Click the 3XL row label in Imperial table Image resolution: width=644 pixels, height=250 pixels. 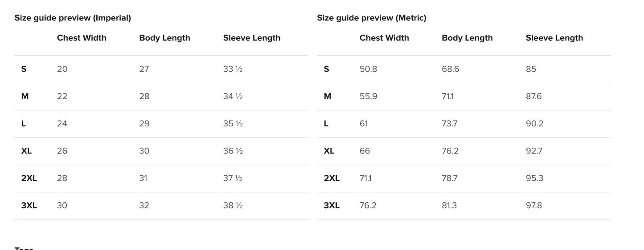(29, 206)
